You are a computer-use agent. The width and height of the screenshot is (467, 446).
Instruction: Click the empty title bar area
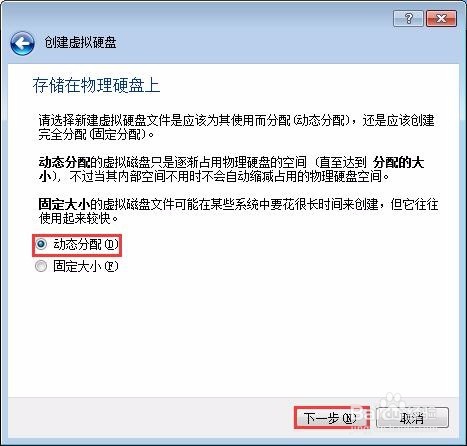pyautogui.click(x=233, y=17)
